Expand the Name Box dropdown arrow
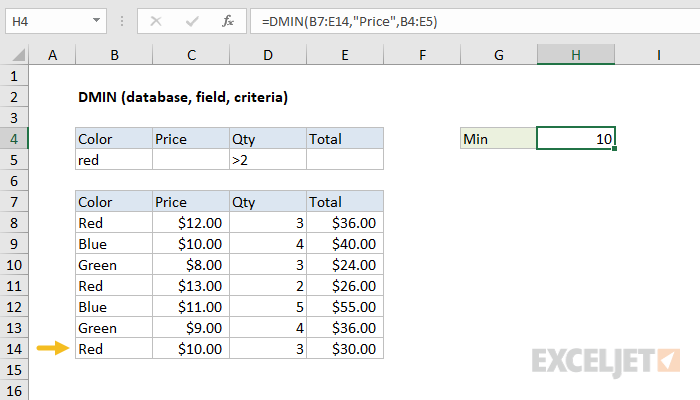 point(96,21)
